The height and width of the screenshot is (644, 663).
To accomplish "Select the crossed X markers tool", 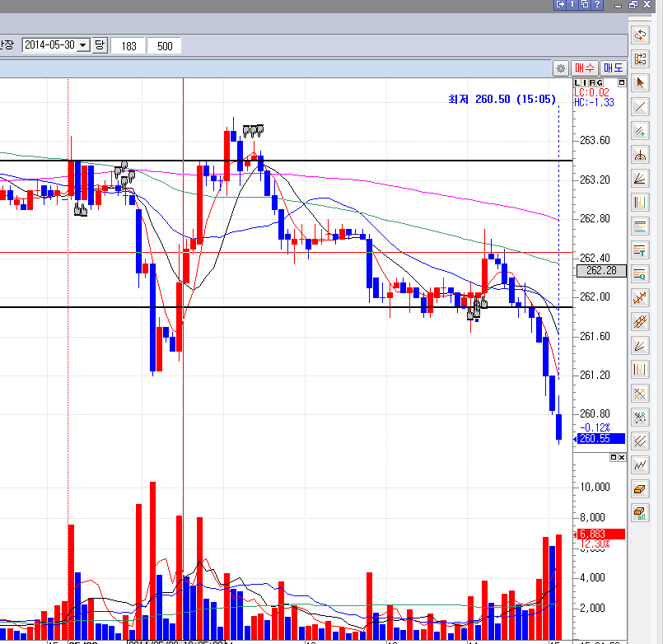I will [x=640, y=394].
